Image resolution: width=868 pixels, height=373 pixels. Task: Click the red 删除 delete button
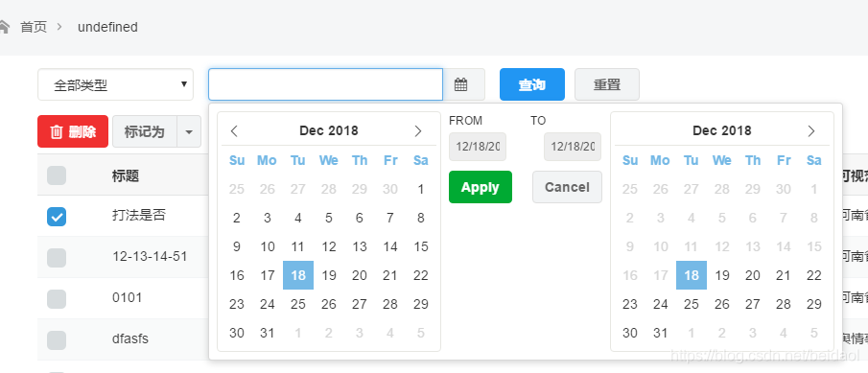[x=73, y=131]
